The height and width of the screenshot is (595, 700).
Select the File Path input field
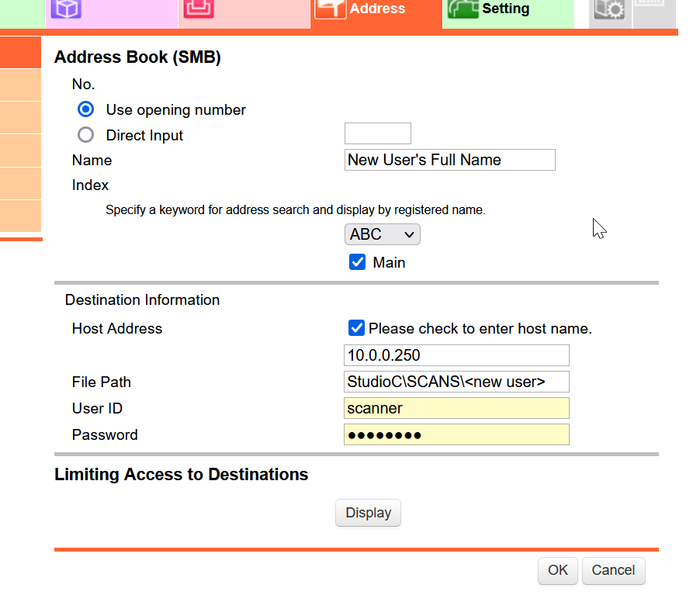456,382
